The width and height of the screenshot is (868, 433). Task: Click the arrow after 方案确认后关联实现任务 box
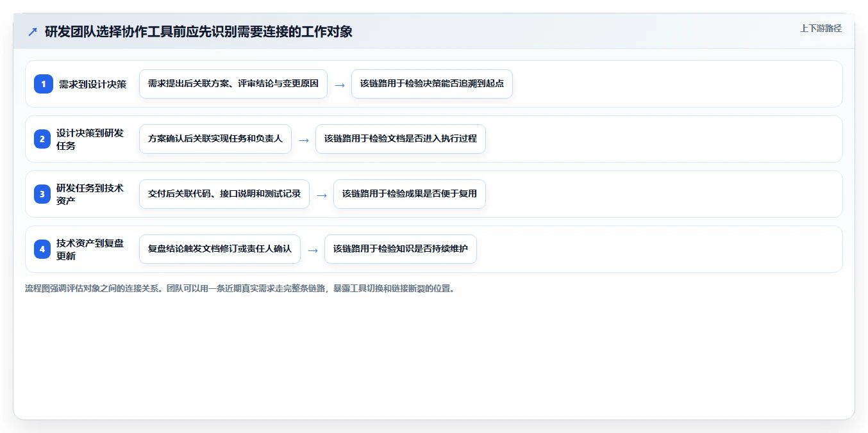pos(304,140)
